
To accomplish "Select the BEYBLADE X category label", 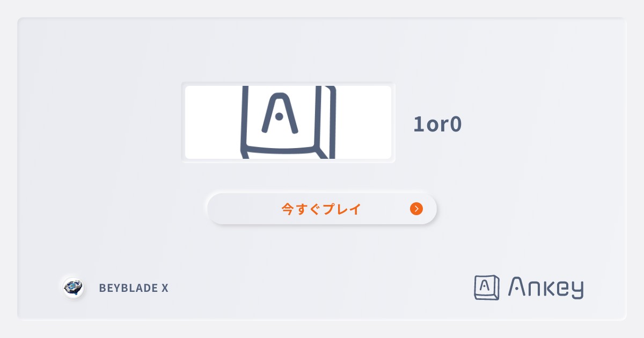I will [x=134, y=288].
